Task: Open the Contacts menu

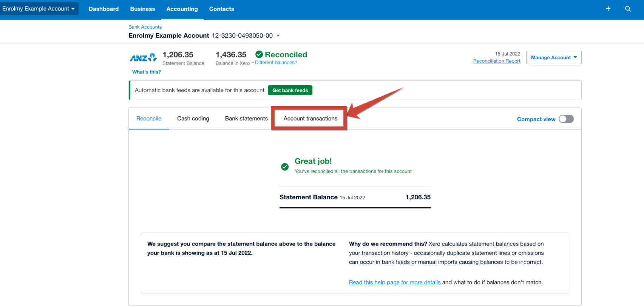Action: [222, 9]
